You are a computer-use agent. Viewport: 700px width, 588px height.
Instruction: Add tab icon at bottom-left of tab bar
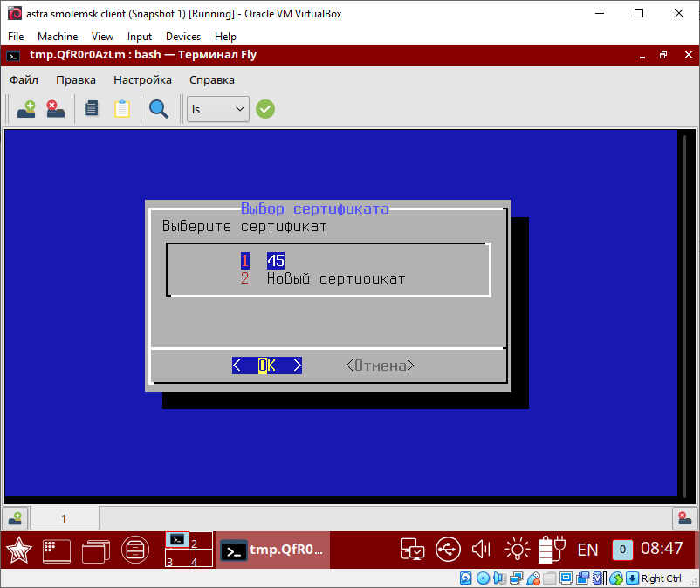pos(15,518)
